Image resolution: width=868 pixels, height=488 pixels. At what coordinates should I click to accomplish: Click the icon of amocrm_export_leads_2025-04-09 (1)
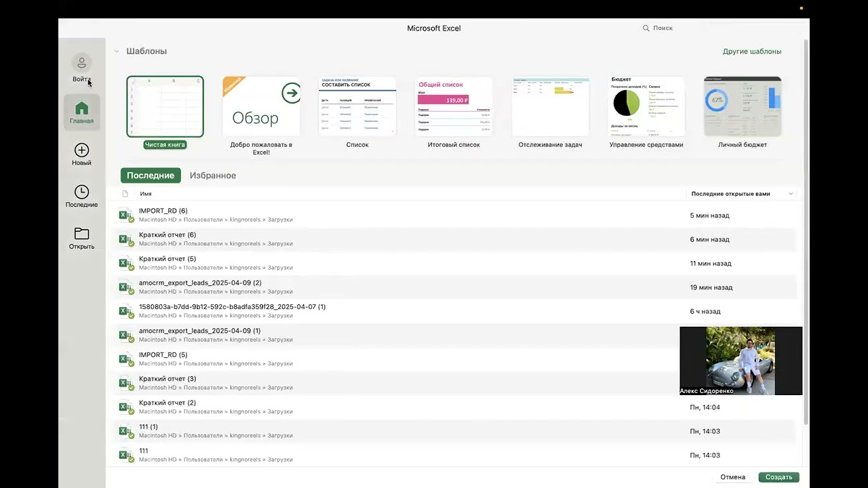125,335
